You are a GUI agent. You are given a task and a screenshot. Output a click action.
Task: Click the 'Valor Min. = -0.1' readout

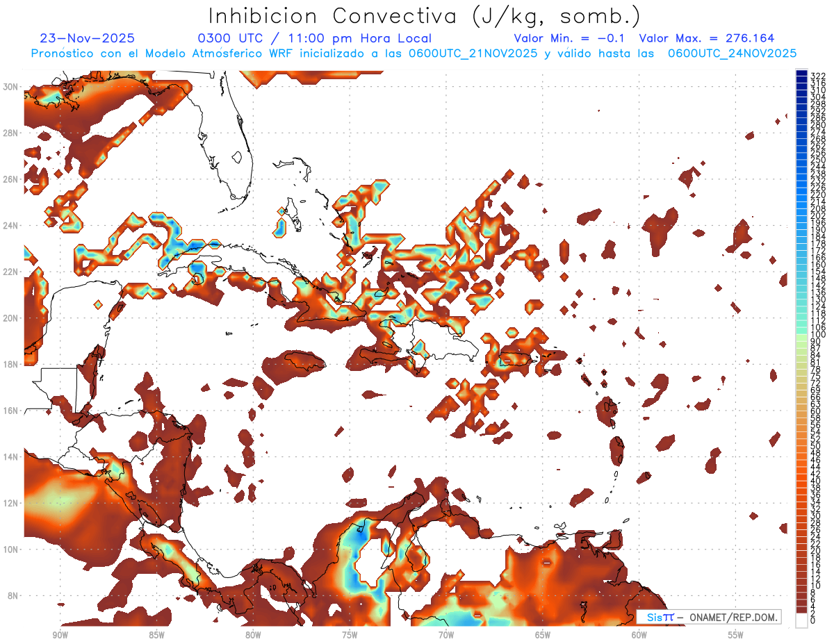569,38
